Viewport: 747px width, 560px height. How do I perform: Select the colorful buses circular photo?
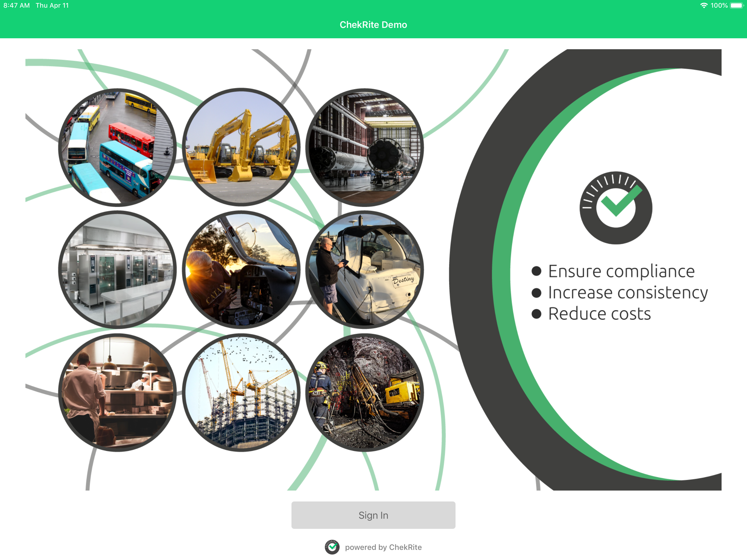[117, 148]
